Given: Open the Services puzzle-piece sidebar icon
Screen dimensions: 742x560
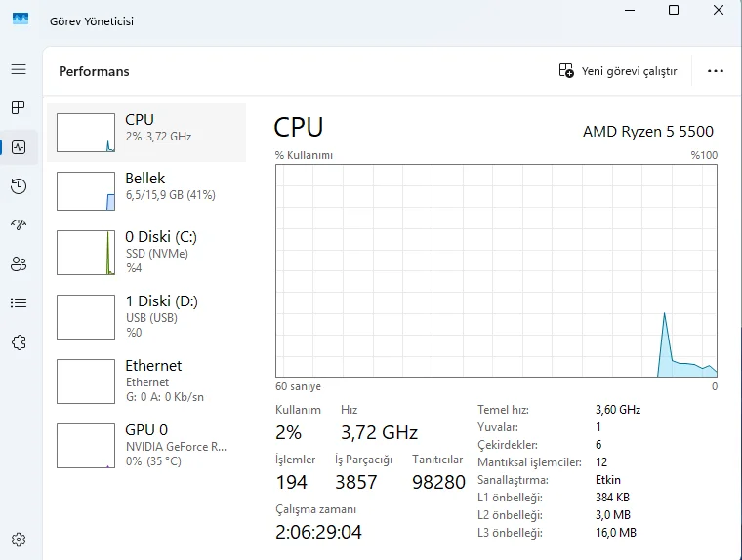Looking at the screenshot, I should point(19,341).
